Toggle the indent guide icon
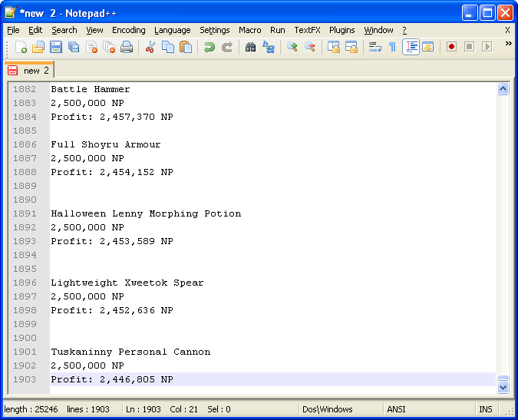518x420 pixels. click(x=411, y=47)
